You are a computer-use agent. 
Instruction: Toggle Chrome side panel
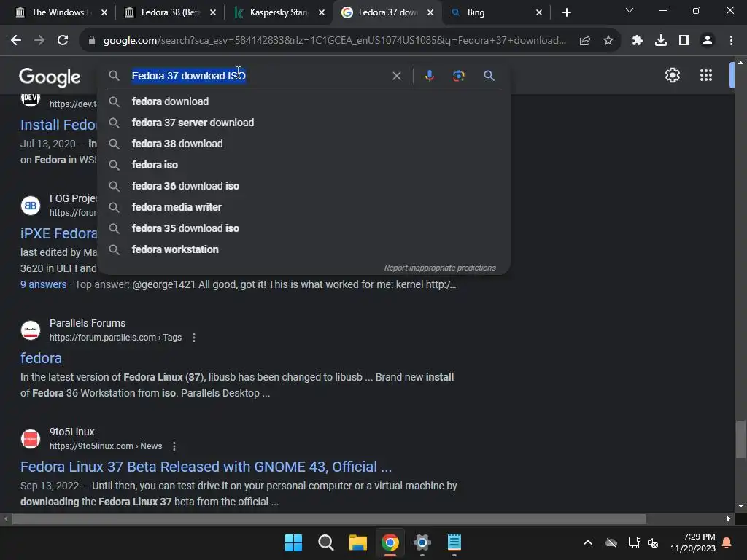[684, 41]
